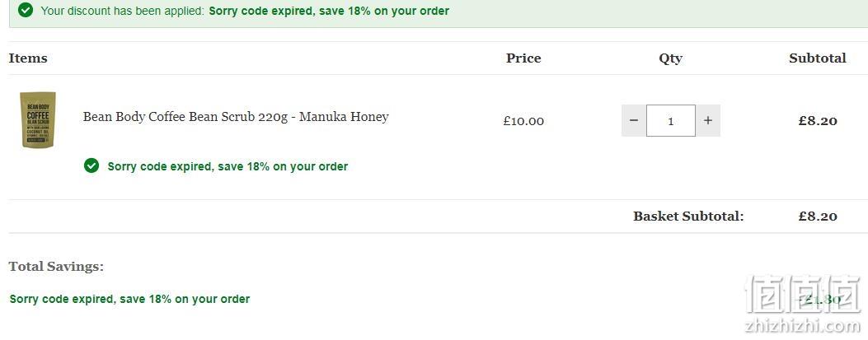Click the Price column header
Viewport: 868px width, 340px height.
tap(523, 58)
